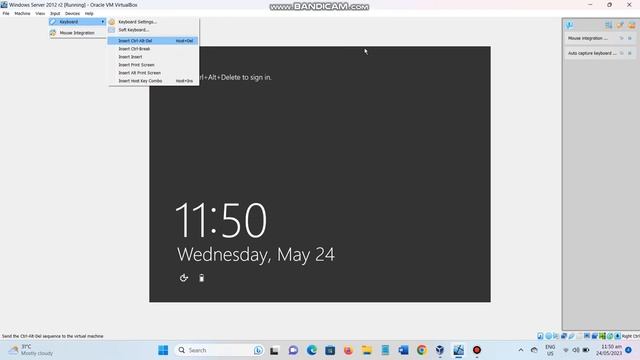The width and height of the screenshot is (640, 360).
Task: Expand the Keyboard submenu entry
Action: point(77,22)
